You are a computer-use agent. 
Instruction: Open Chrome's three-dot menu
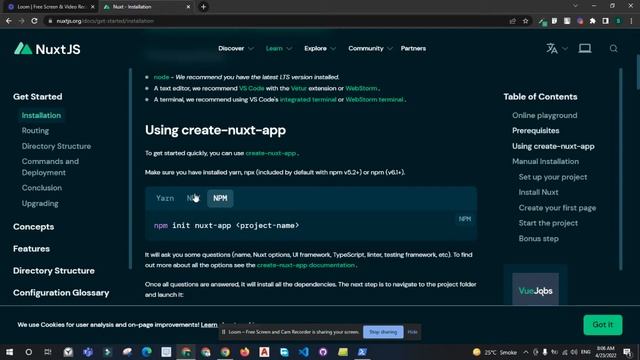631,21
